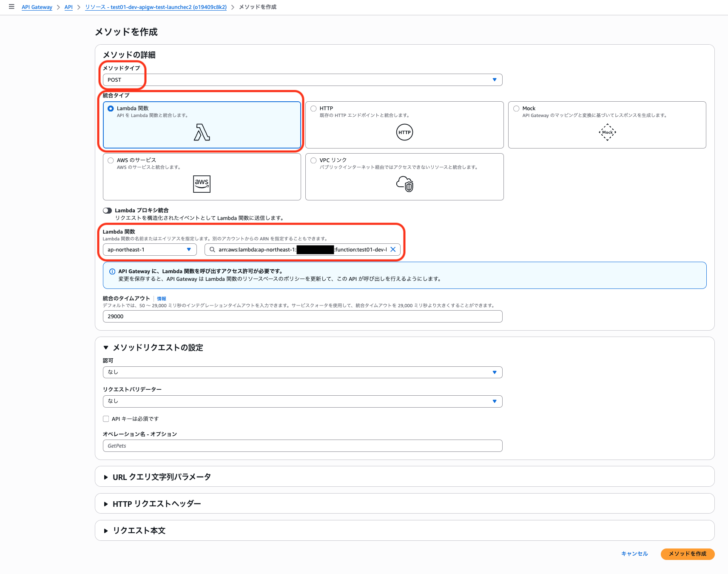Toggle Lambda プロキシ統合 switch
This screenshot has width=728, height=574.
[107, 211]
